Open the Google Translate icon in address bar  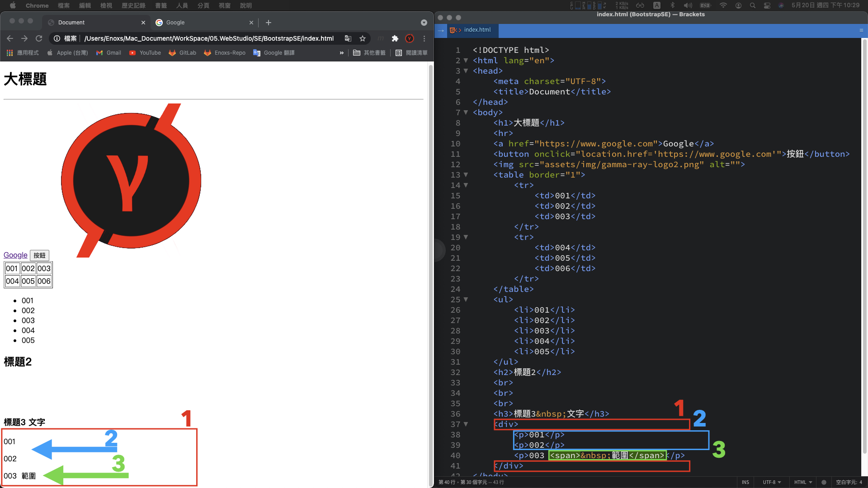[348, 38]
